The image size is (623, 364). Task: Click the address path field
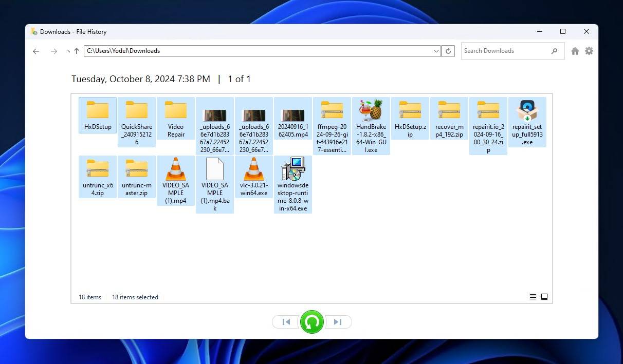pyautogui.click(x=258, y=51)
